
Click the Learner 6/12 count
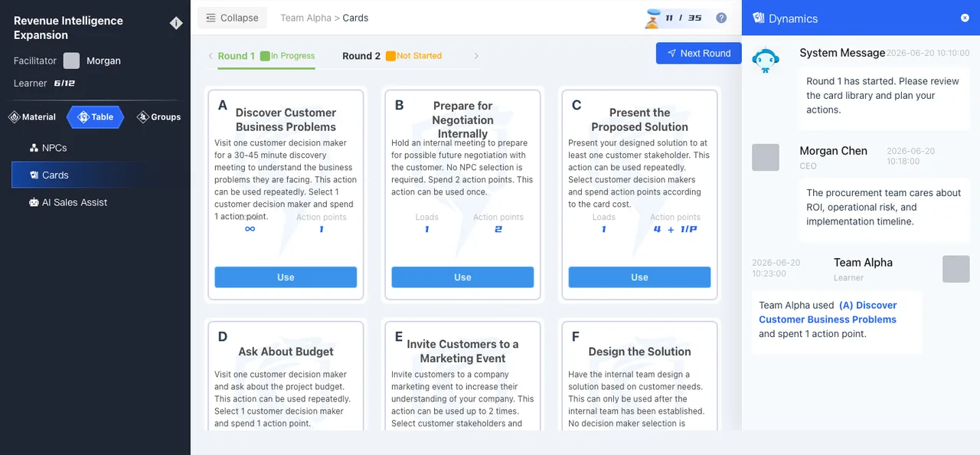[x=64, y=83]
